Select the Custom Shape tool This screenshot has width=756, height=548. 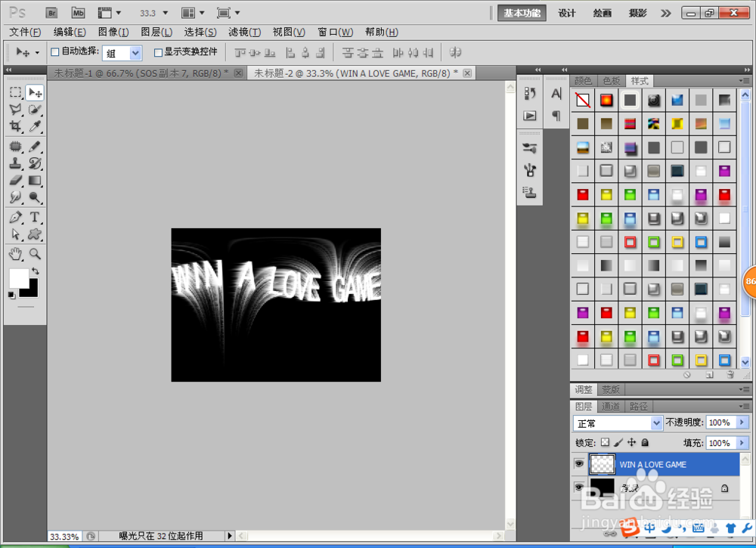tap(35, 234)
